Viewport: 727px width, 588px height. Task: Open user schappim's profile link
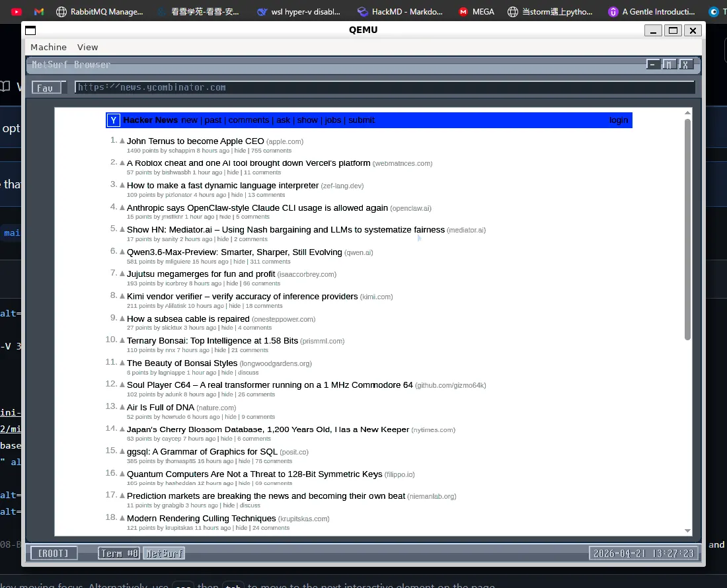coord(182,151)
